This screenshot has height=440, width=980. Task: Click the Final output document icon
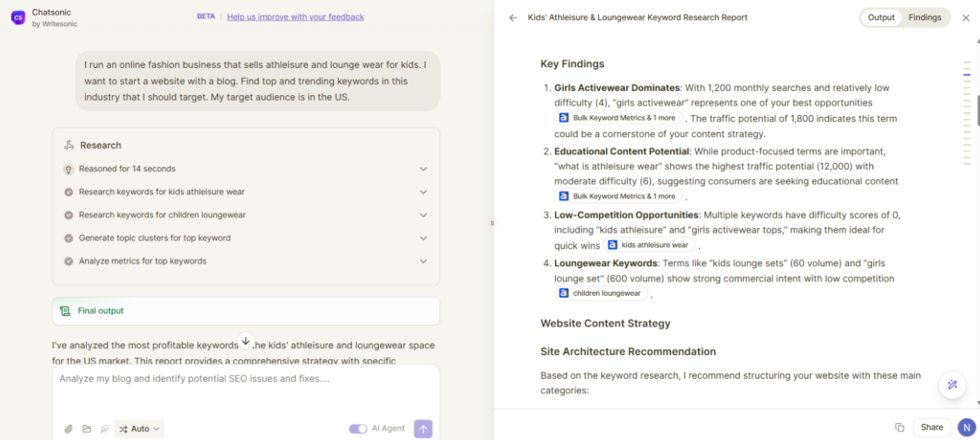(65, 311)
